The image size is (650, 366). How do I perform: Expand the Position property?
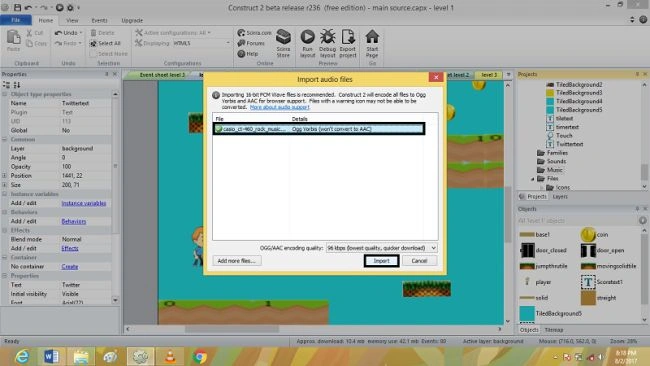pyautogui.click(x=5, y=176)
